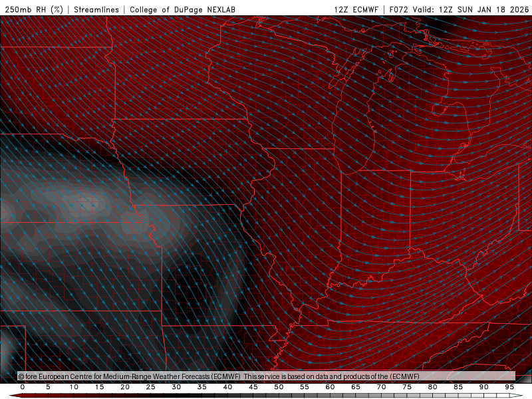Click the "0" colorbar scale label
The width and height of the screenshot is (532, 399).
[x=23, y=387]
